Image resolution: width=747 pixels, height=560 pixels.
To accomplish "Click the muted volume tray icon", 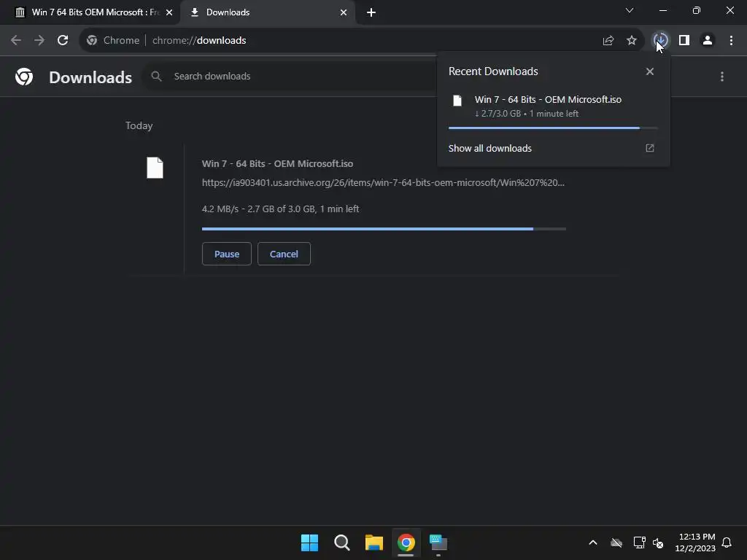I will coord(658,542).
